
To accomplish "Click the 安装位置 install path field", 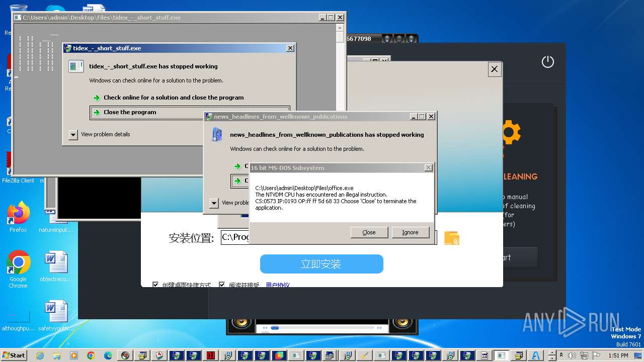I will click(235, 238).
